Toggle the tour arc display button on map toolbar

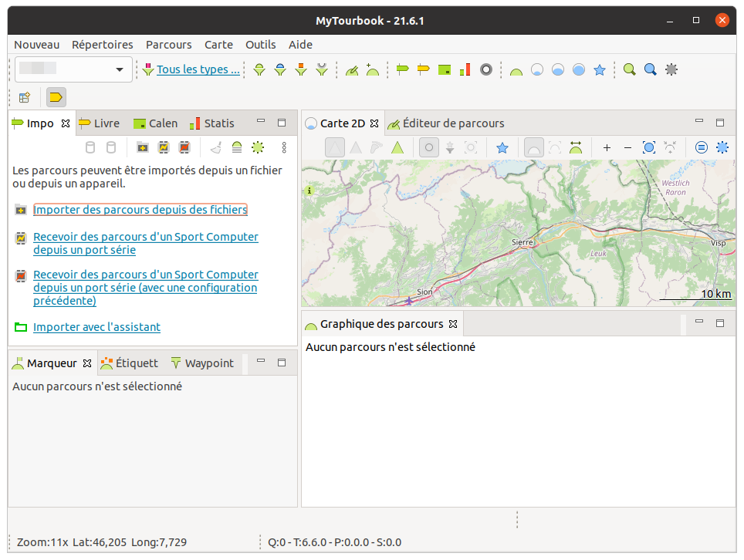pyautogui.click(x=533, y=147)
